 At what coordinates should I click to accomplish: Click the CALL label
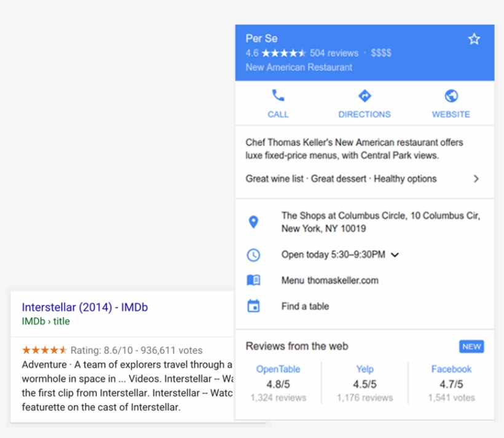(278, 114)
